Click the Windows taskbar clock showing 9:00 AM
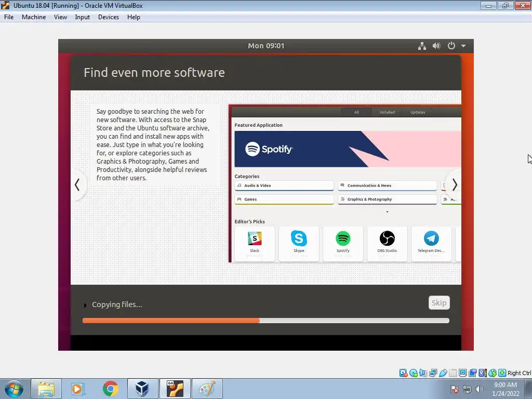532x399 pixels. [x=506, y=389]
